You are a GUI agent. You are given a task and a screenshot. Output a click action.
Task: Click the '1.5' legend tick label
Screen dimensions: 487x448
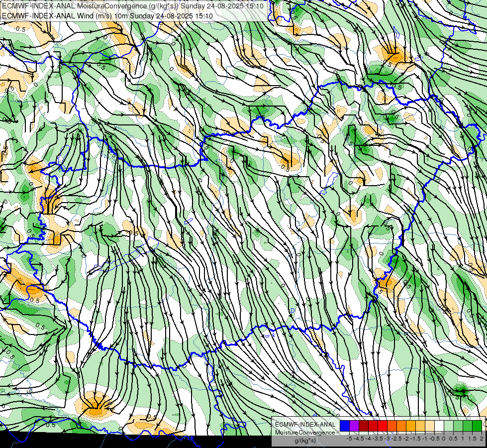pyautogui.click(x=472, y=439)
